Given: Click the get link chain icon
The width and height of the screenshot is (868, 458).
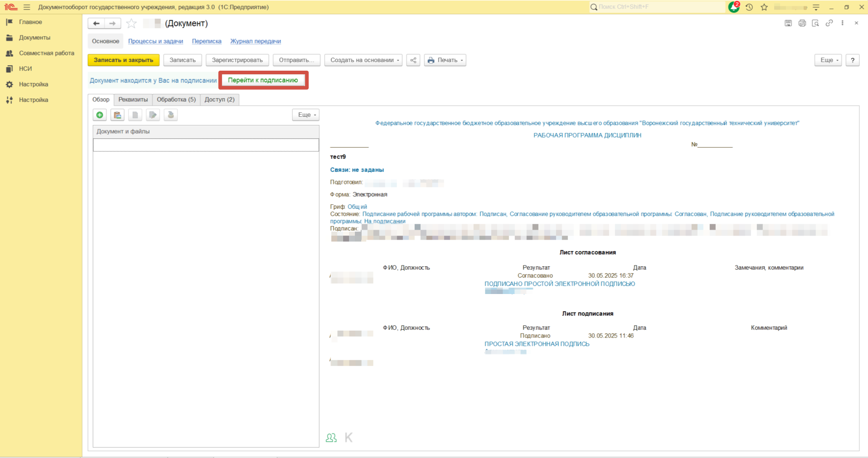Looking at the screenshot, I should (829, 23).
